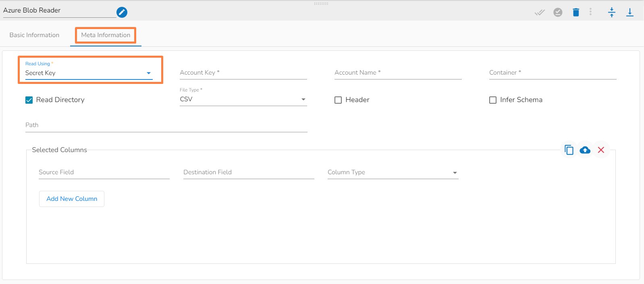The height and width of the screenshot is (284, 644).
Task: Expand the File Type CSV dropdown
Action: pyautogui.click(x=243, y=99)
